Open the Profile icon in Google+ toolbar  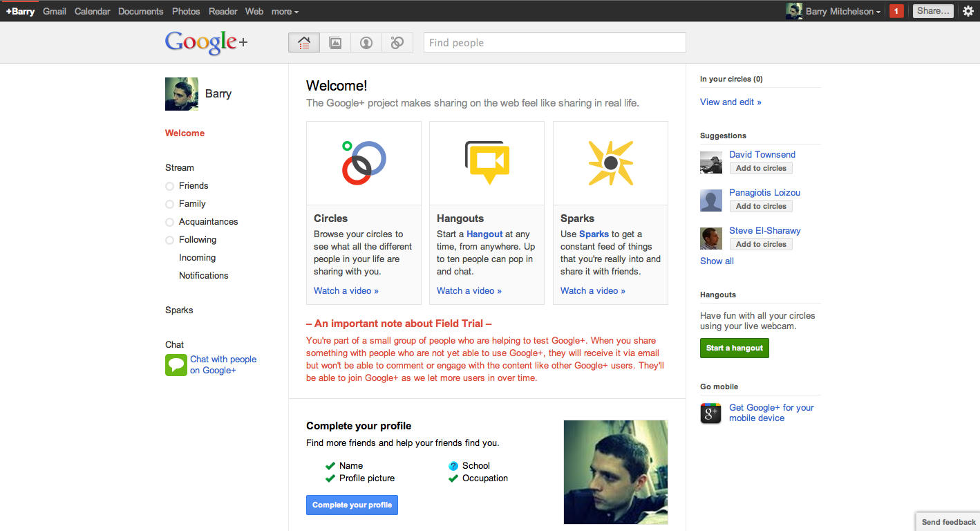366,43
